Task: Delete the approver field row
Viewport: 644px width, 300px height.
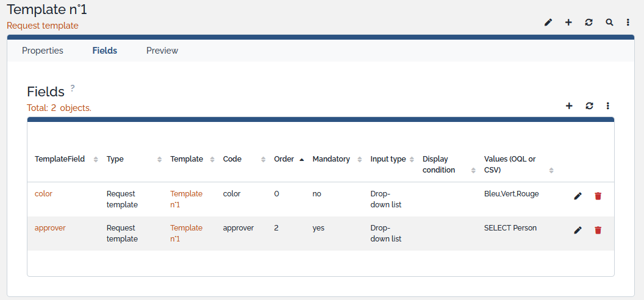Action: [x=598, y=230]
